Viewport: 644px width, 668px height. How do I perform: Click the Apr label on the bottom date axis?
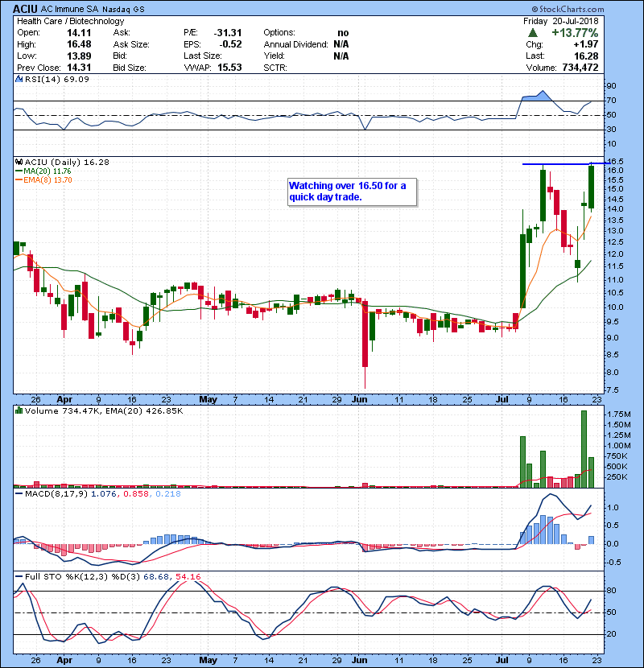pyautogui.click(x=64, y=660)
